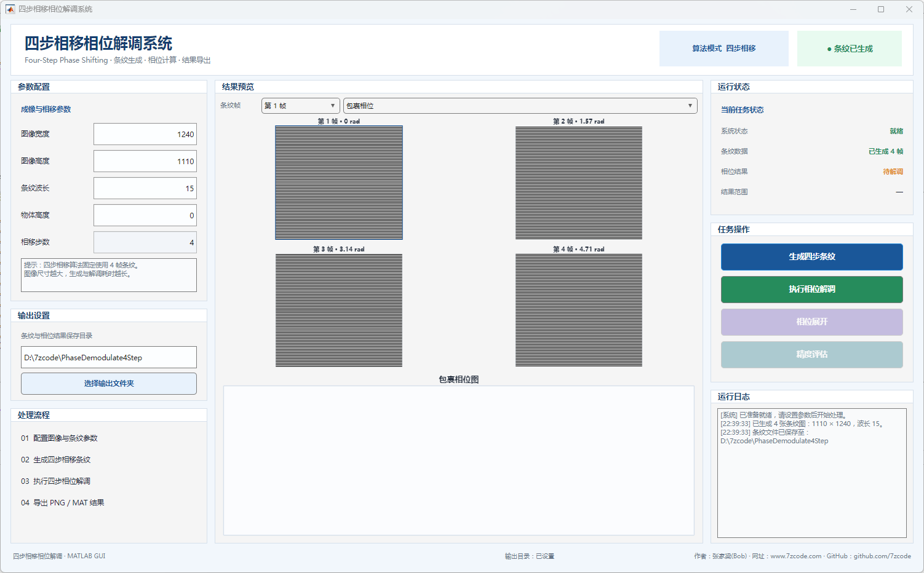This screenshot has height=573, width=924.
Task: Select the first fringe frame thumbnail (0 rad)
Action: pos(339,183)
